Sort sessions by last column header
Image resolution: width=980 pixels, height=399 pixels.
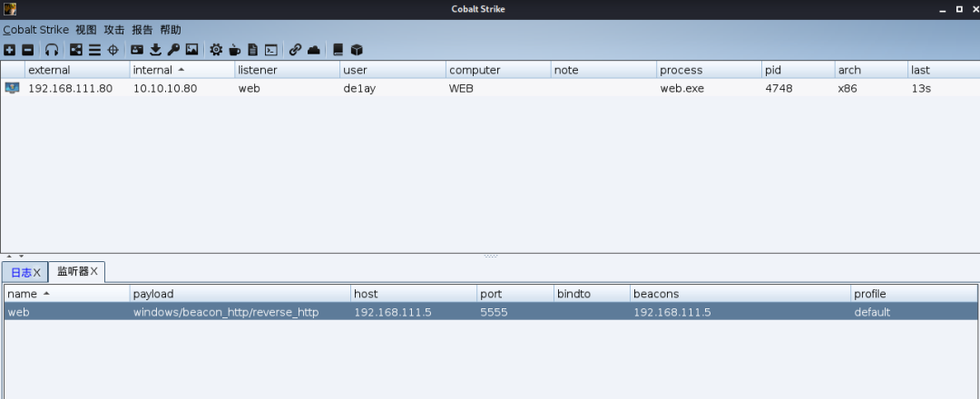944,70
